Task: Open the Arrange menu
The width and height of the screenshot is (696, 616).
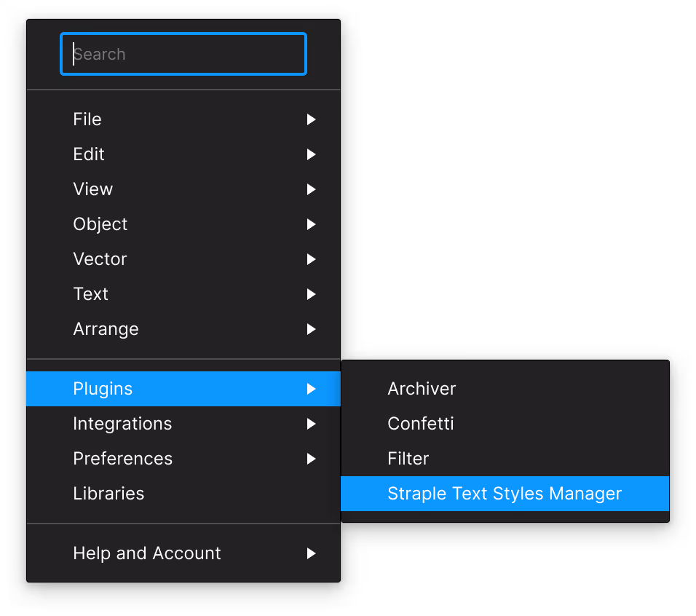Action: pos(183,329)
